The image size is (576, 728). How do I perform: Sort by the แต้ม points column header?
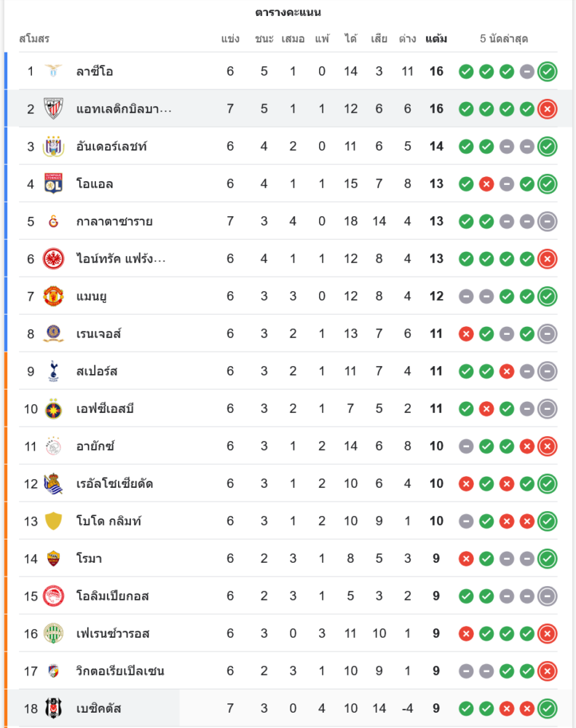[436, 39]
